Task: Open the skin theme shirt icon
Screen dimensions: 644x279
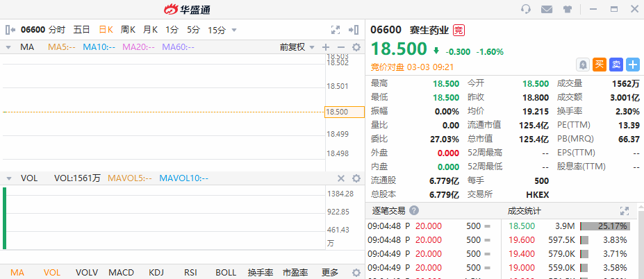Action: tap(568, 9)
